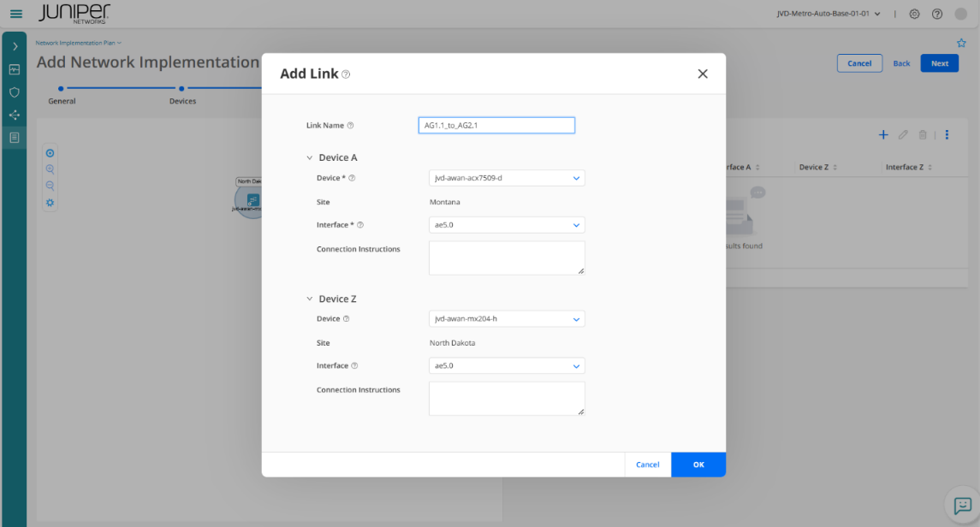Open JVD-Metro-Auto-Base-01-01 organization dropdown
The height and width of the screenshot is (527, 980).
(x=829, y=14)
